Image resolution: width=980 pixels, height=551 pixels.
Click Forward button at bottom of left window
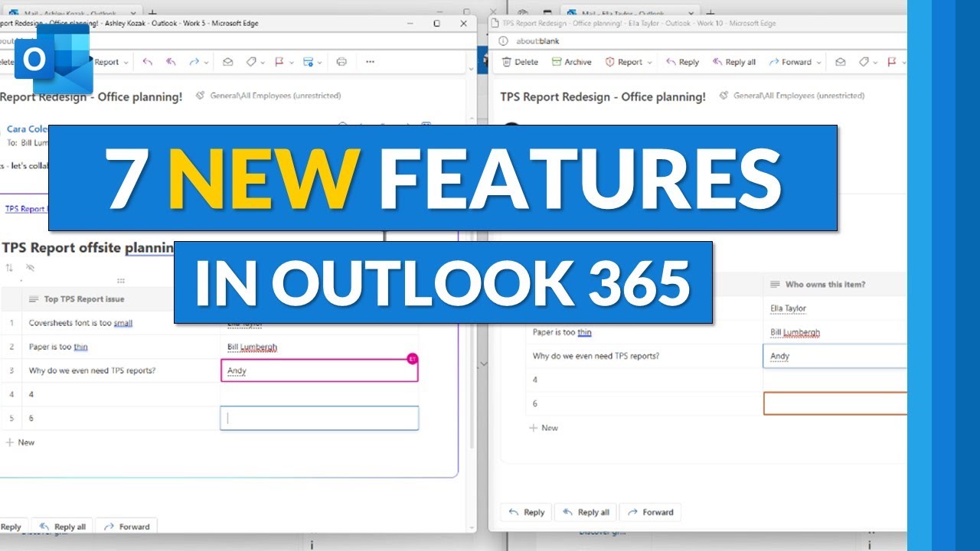point(127,527)
